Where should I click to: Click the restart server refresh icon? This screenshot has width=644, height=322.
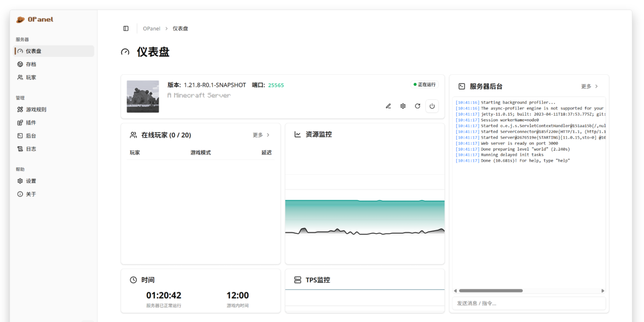pyautogui.click(x=417, y=106)
